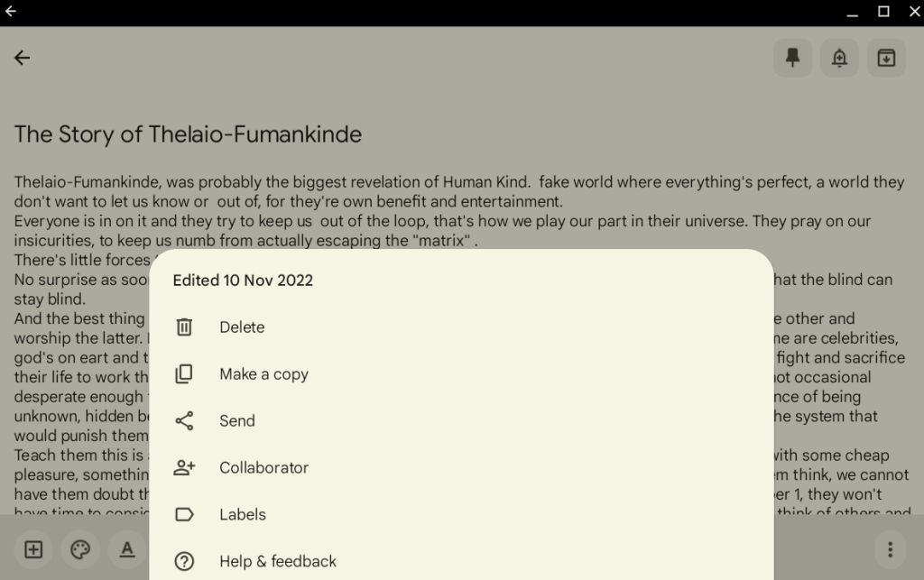Choose Make a copy menu entry
Viewport: 924px width, 580px height.
pyautogui.click(x=263, y=374)
